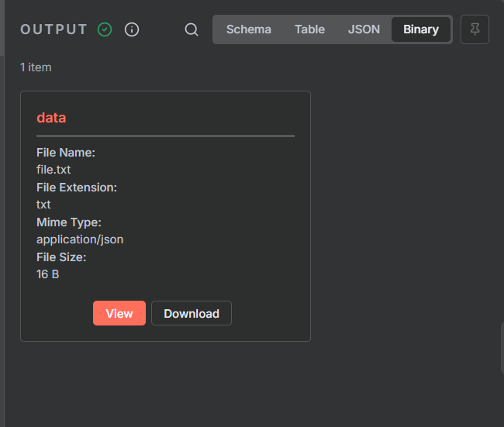504x427 pixels.
Task: Select the Binary view tab
Action: point(421,29)
